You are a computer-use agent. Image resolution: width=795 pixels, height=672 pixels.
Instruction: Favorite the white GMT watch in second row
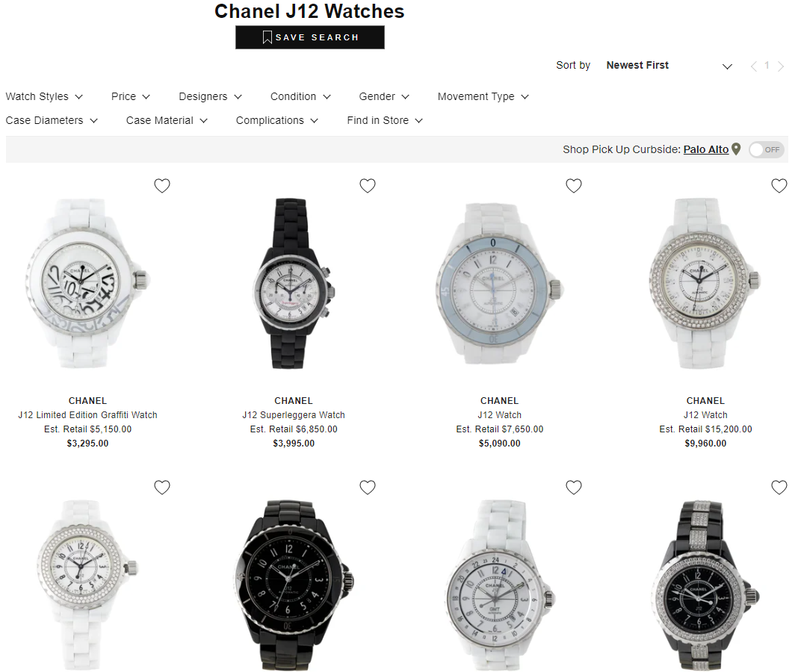(573, 488)
